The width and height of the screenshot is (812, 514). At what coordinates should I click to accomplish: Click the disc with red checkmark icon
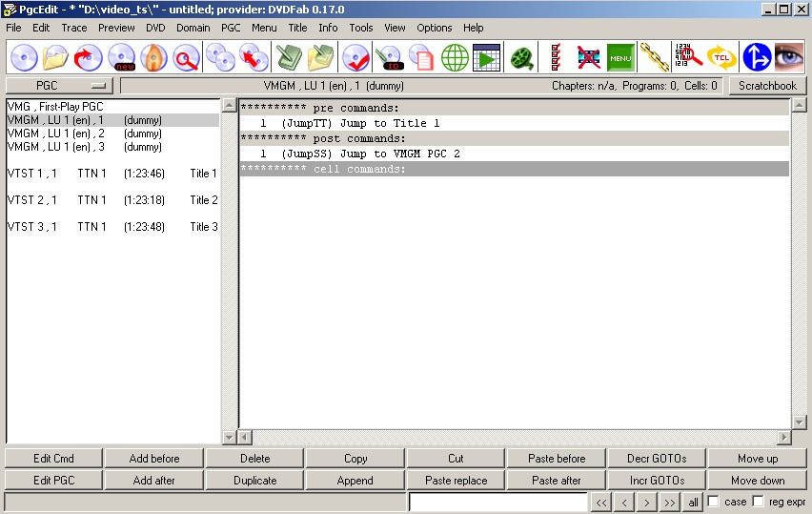[355, 57]
